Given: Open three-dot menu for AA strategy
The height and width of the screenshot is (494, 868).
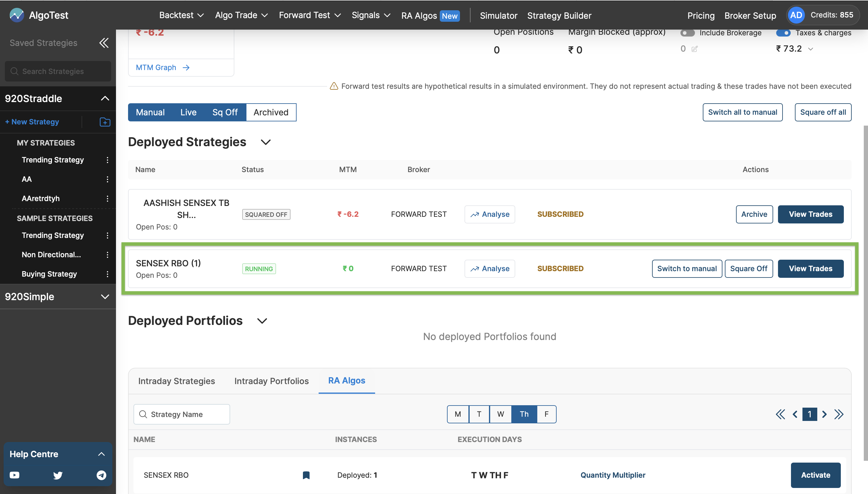Looking at the screenshot, I should tap(108, 179).
